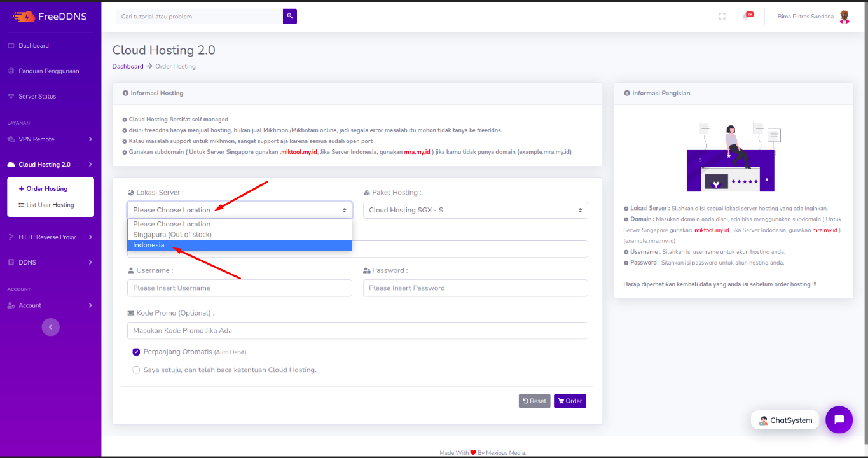The image size is (868, 458).
Task: Toggle fullscreen mode icon
Action: 722,16
